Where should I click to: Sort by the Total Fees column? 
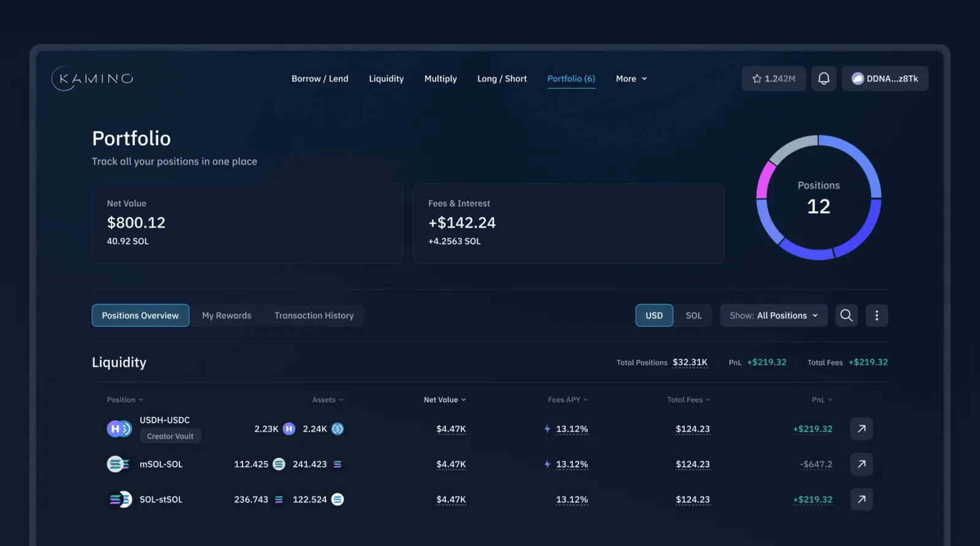[x=688, y=400]
